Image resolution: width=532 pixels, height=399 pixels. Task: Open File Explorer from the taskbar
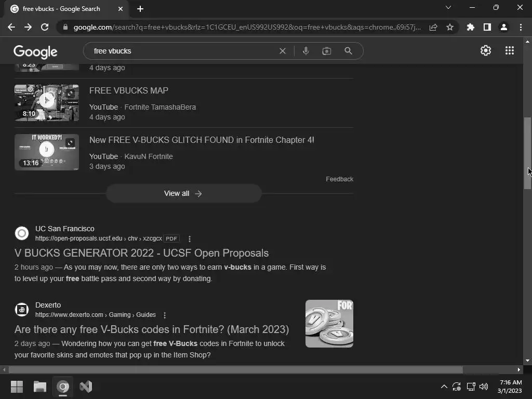pyautogui.click(x=39, y=387)
